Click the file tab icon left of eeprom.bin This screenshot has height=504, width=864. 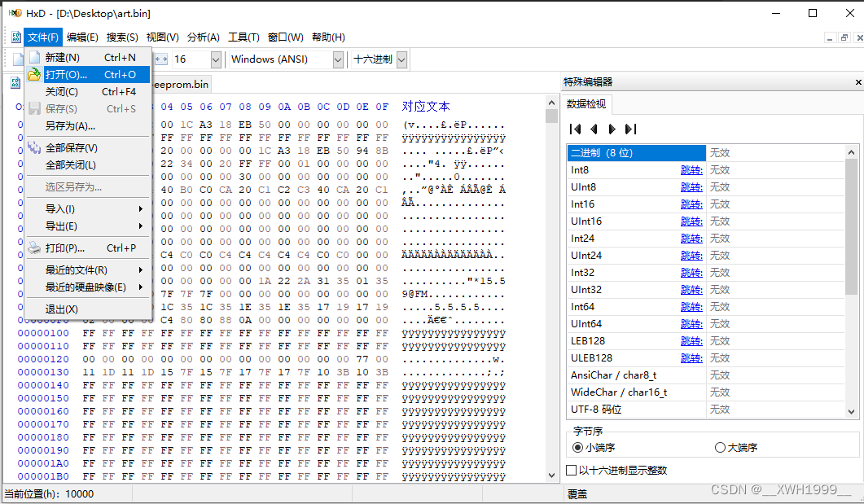(15, 83)
